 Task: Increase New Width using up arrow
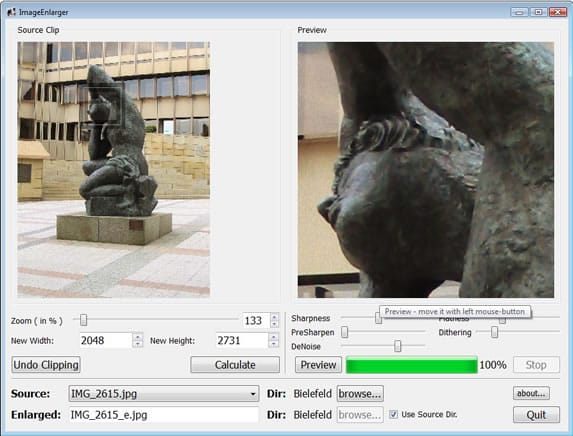[x=137, y=337]
